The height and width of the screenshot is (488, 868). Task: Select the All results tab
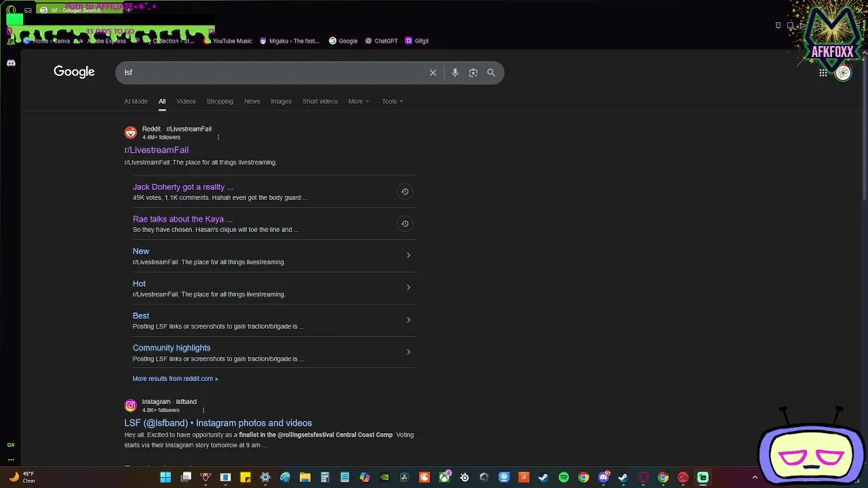coord(162,101)
